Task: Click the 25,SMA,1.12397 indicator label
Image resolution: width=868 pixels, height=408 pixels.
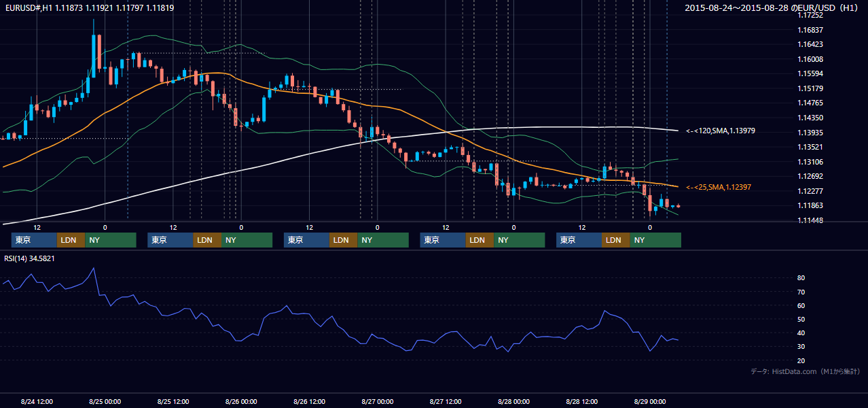Action: coord(719,187)
